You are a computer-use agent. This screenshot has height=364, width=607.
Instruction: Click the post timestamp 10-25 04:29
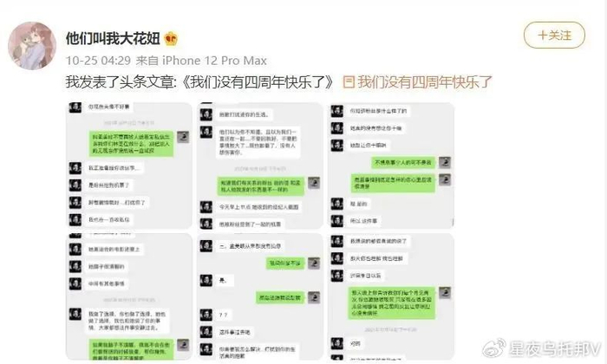click(x=98, y=61)
